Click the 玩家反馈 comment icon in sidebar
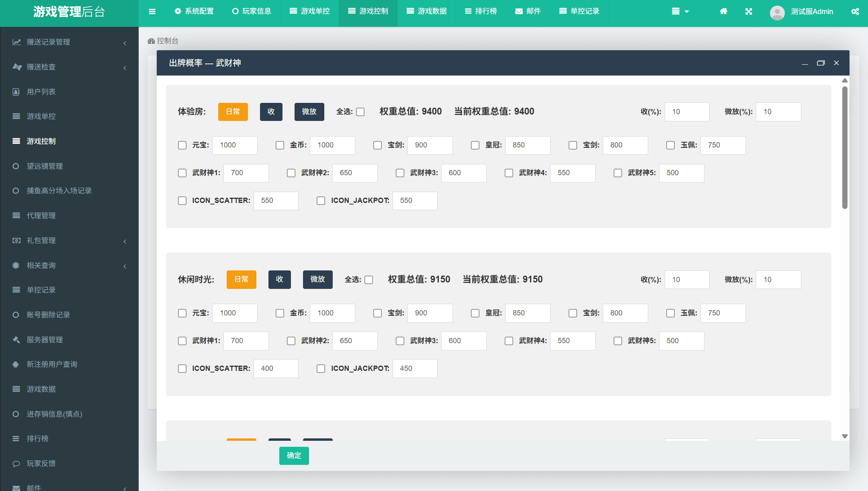Viewport: 868px width, 491px height. tap(16, 464)
